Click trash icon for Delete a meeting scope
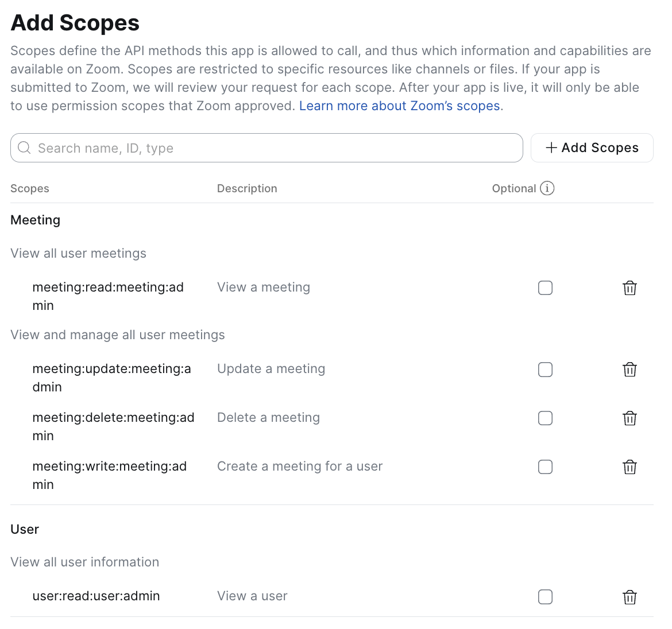The image size is (672, 629). click(x=629, y=418)
